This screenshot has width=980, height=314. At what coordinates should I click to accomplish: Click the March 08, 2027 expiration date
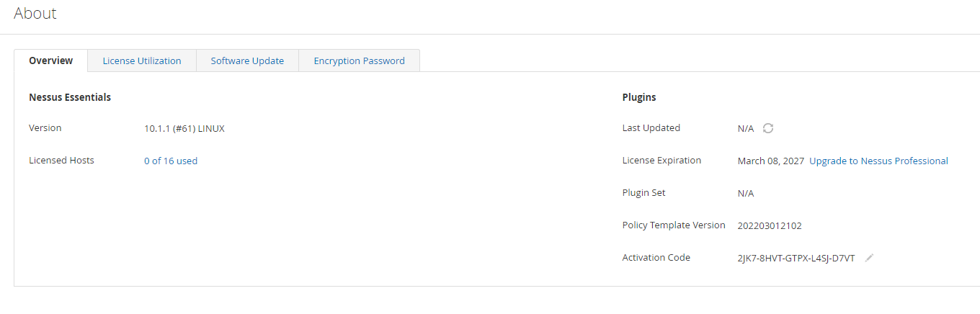770,161
